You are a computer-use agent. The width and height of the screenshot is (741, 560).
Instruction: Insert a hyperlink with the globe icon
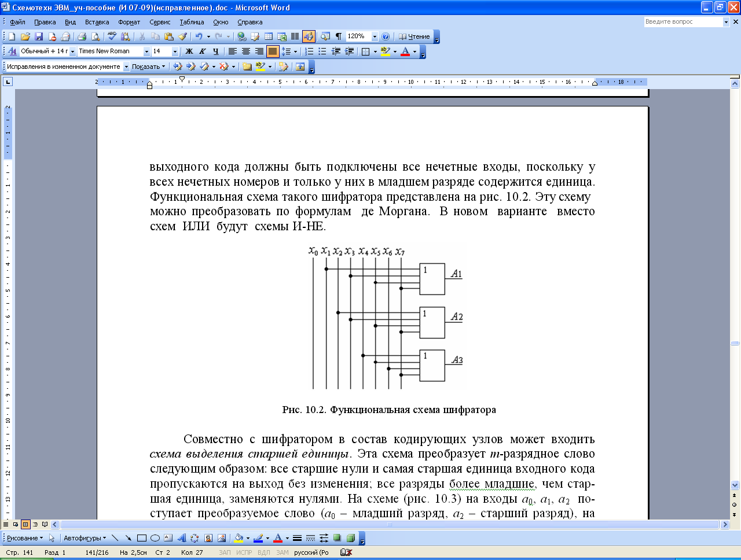click(241, 36)
